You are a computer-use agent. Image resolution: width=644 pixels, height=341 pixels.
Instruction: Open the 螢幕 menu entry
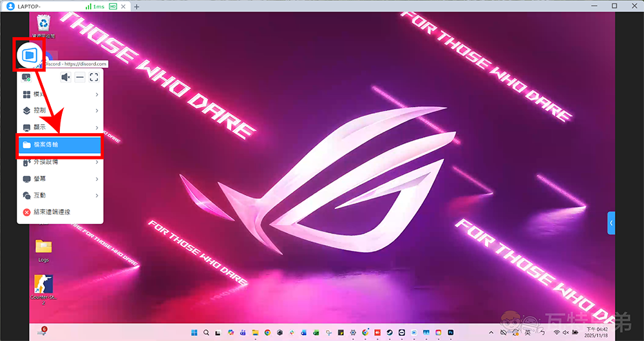pos(59,179)
